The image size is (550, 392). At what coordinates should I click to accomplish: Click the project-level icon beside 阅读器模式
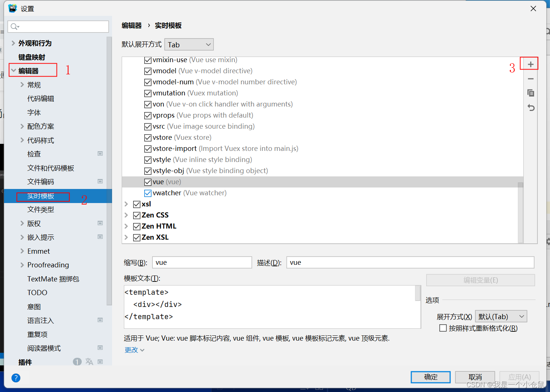tap(100, 348)
